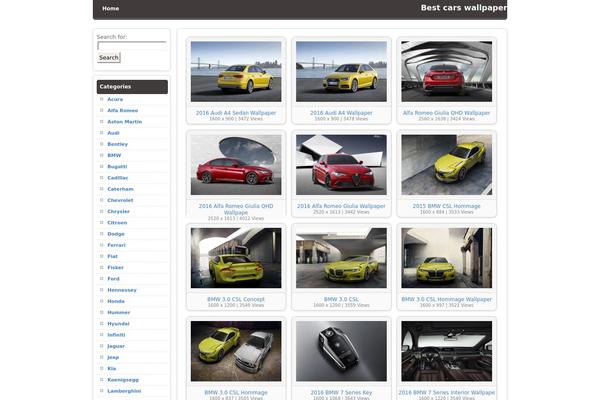Open the red Alfa Romeo rear-view thumbnail

pyautogui.click(x=447, y=72)
